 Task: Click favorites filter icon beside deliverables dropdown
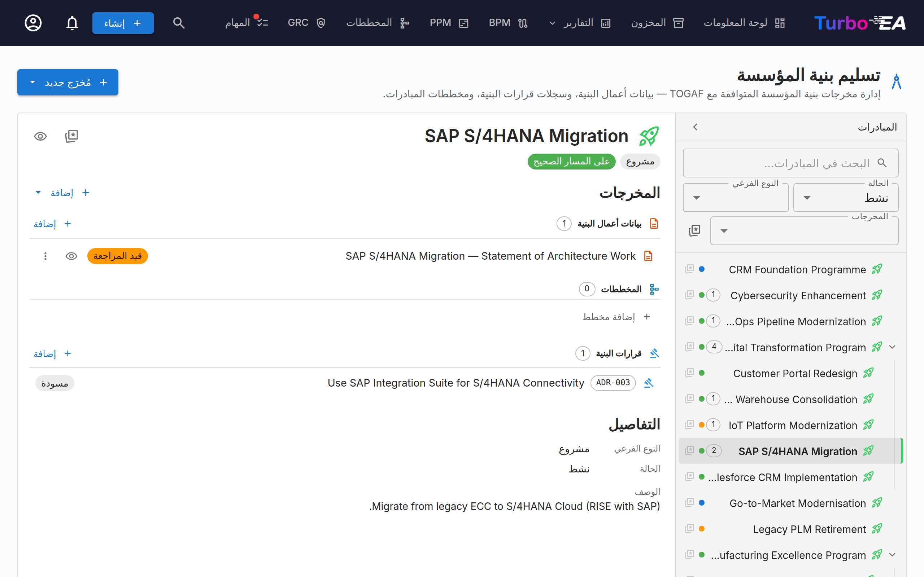694,230
